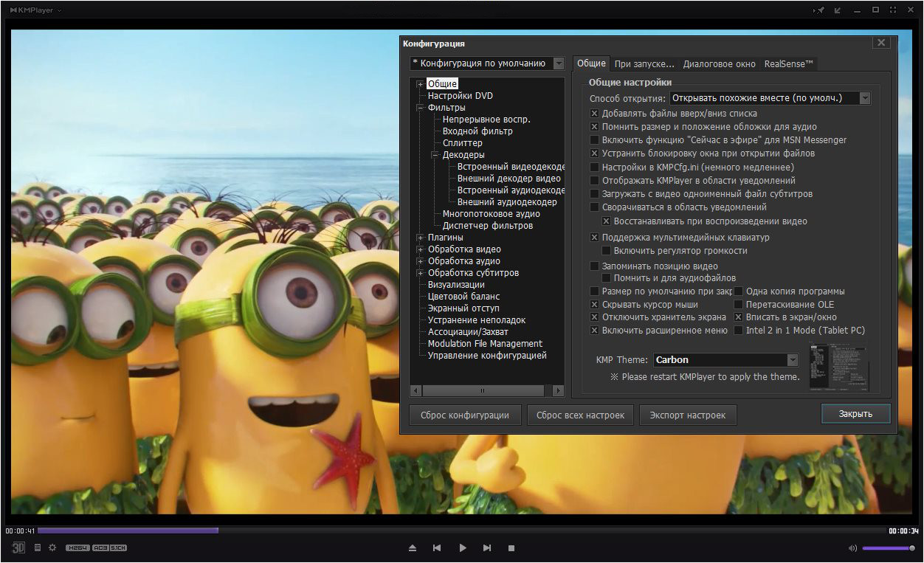Viewport: 924px width, 563px height.
Task: Click 'Экспорт настроек' button
Action: tap(688, 415)
